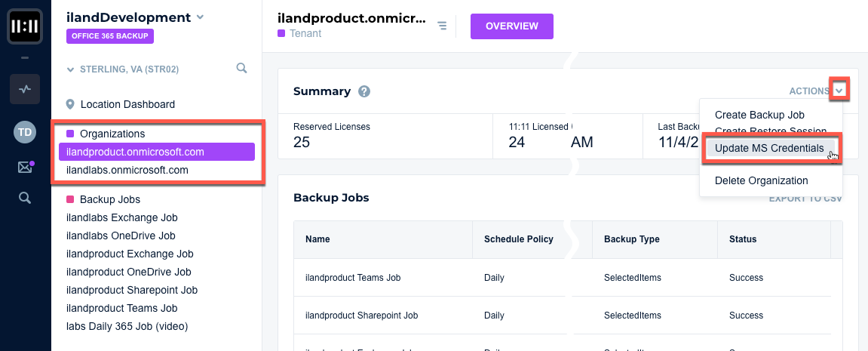Click Export to CSV link
Viewport: 868px width, 351px height.
click(x=805, y=199)
